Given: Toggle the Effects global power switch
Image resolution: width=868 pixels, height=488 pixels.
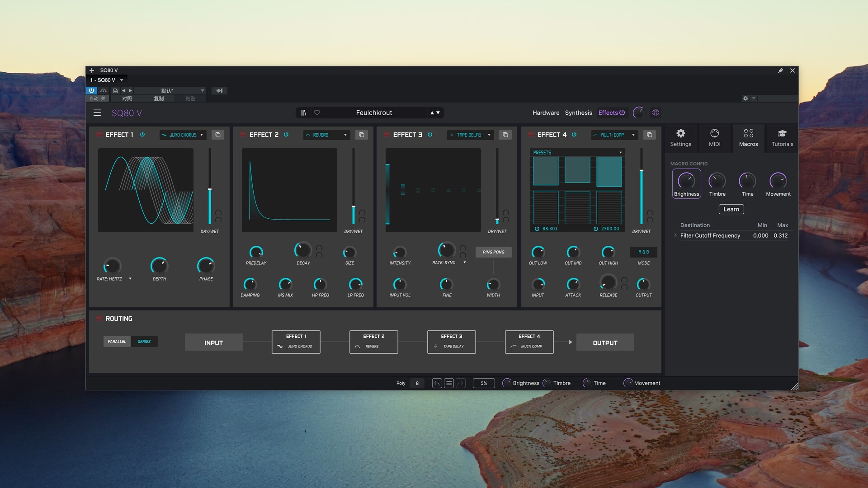Looking at the screenshot, I should point(622,113).
